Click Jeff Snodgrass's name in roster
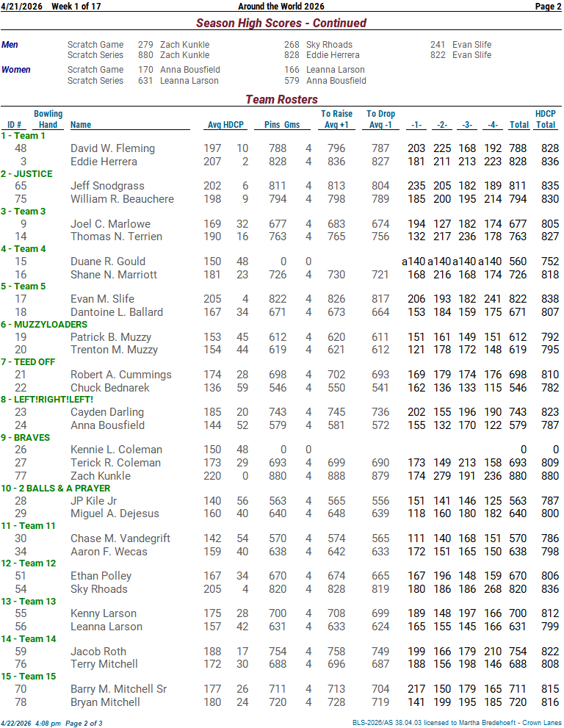The image size is (564, 728). [x=107, y=186]
